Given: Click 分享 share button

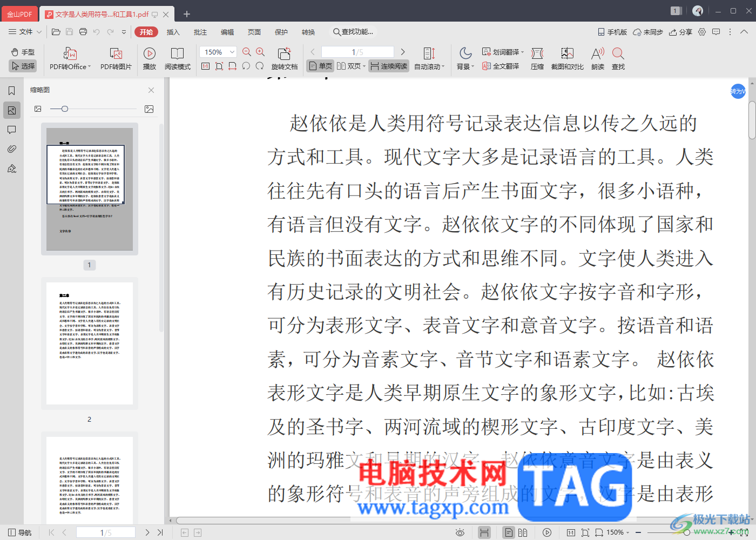Looking at the screenshot, I should coord(680,32).
